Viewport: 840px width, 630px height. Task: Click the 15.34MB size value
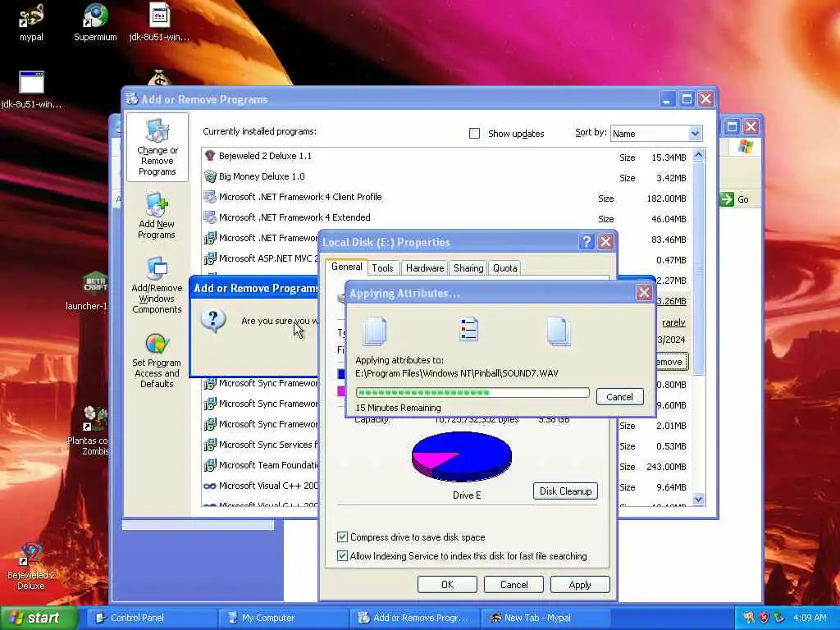[669, 157]
